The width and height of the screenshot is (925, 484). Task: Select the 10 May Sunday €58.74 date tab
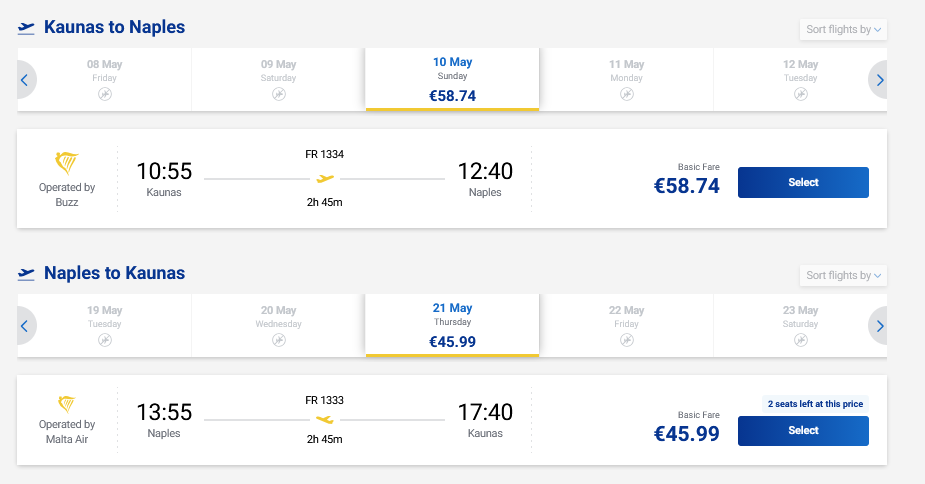pos(452,79)
